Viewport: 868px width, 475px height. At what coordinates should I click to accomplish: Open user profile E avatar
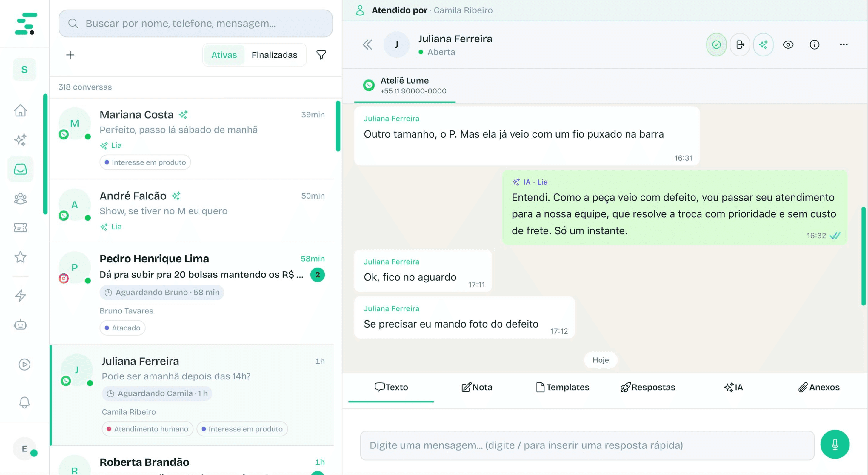(24, 449)
